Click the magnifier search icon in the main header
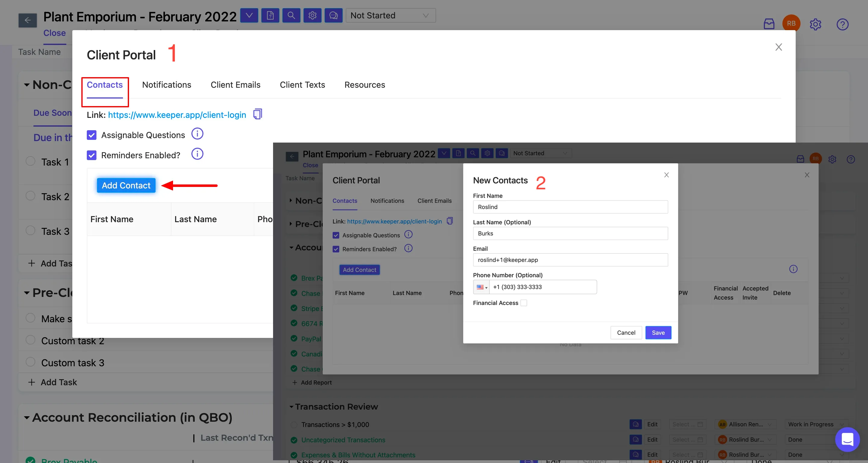Image resolution: width=868 pixels, height=463 pixels. [291, 15]
